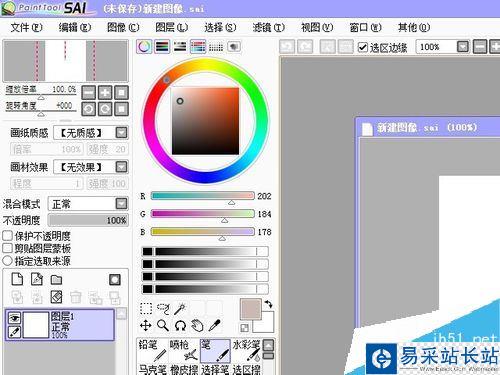
Task: Zoom in the navigator view
Action: coord(105,92)
